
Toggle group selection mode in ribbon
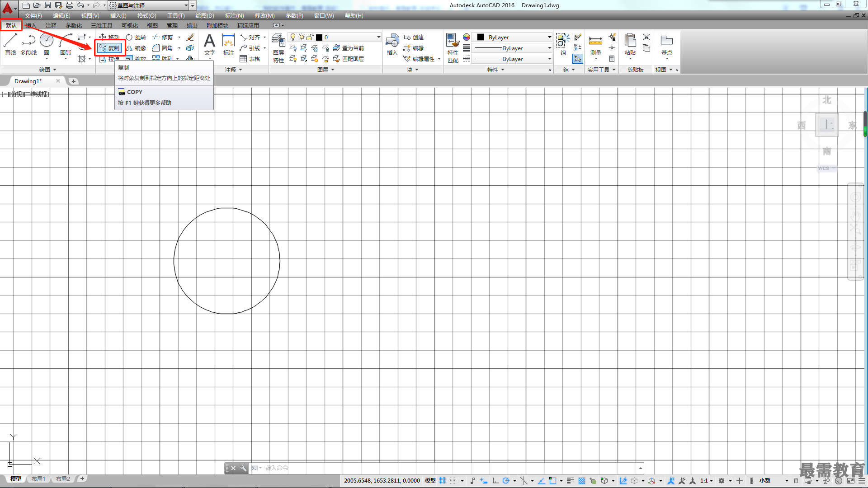pos(578,59)
